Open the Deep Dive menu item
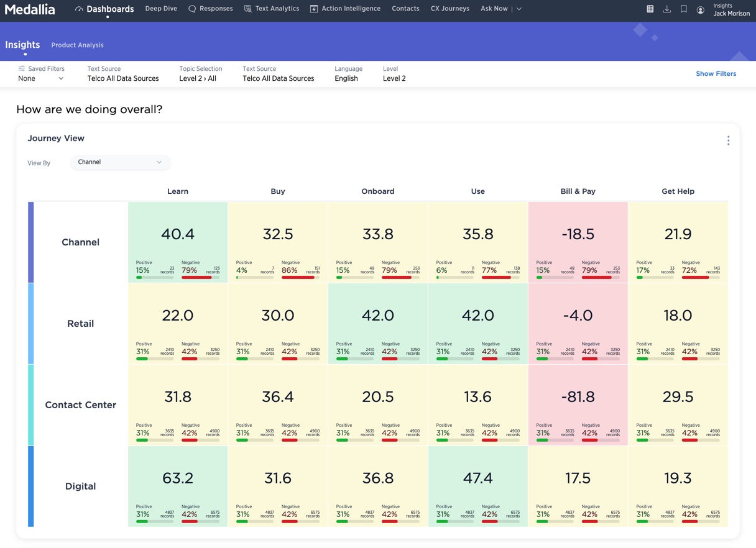The width and height of the screenshot is (756, 548). click(161, 9)
